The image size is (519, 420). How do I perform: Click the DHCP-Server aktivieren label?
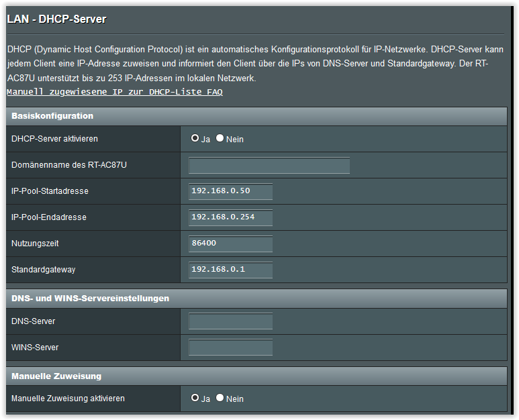54,139
